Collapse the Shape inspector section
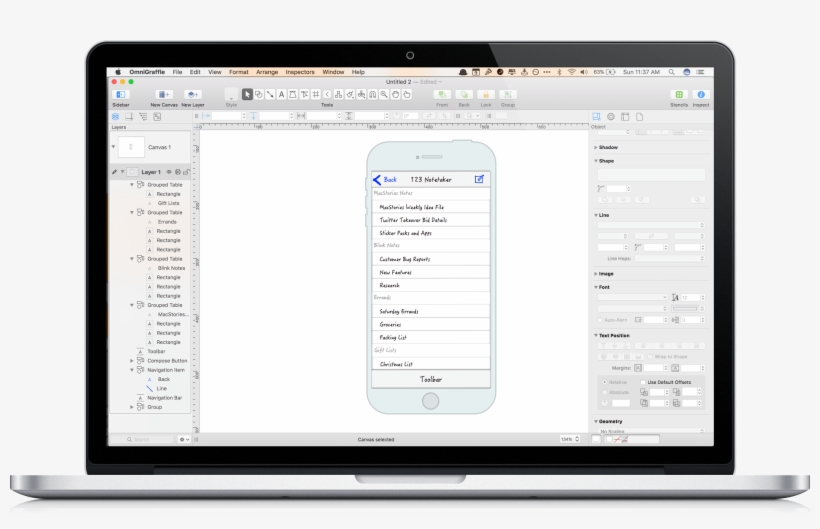 point(596,161)
